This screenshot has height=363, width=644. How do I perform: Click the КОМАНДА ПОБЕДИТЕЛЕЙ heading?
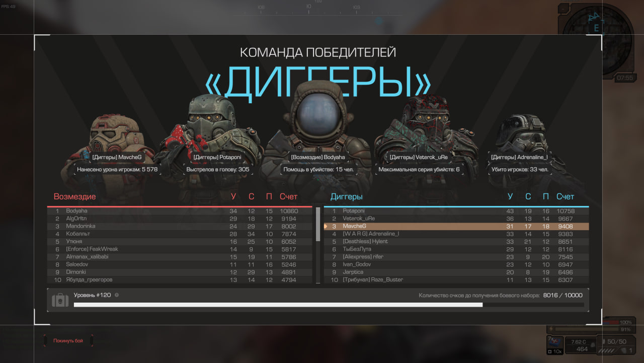[318, 52]
